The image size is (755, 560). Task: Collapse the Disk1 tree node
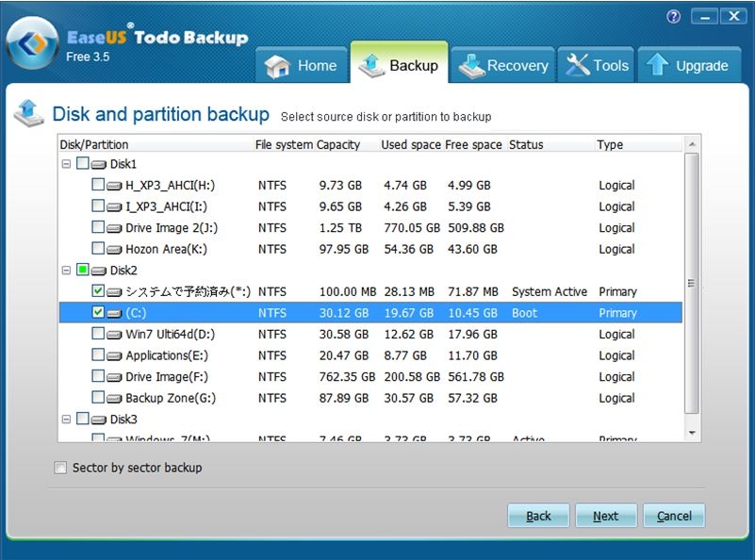click(66, 164)
